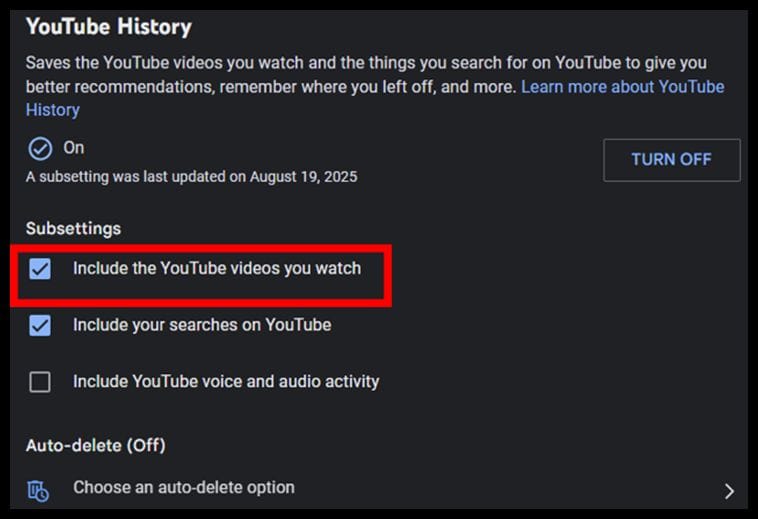Open the "Choose an auto-delete option" row

(x=184, y=488)
